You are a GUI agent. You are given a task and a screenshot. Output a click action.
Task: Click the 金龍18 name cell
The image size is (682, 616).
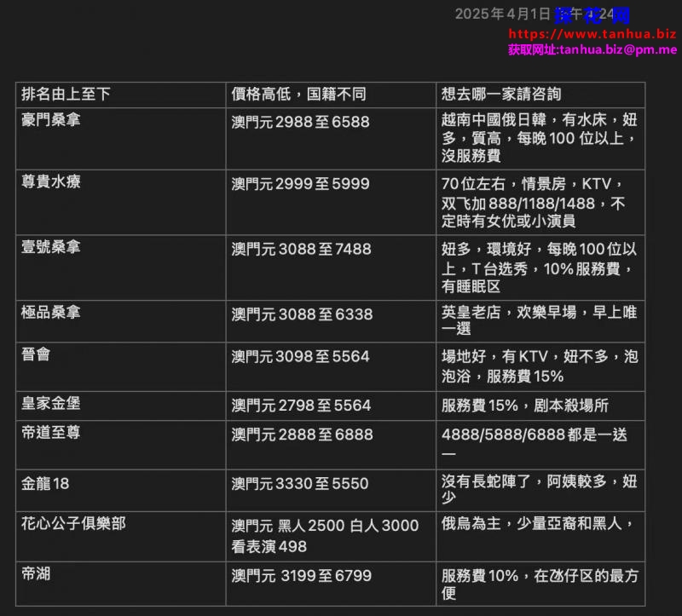(45, 483)
